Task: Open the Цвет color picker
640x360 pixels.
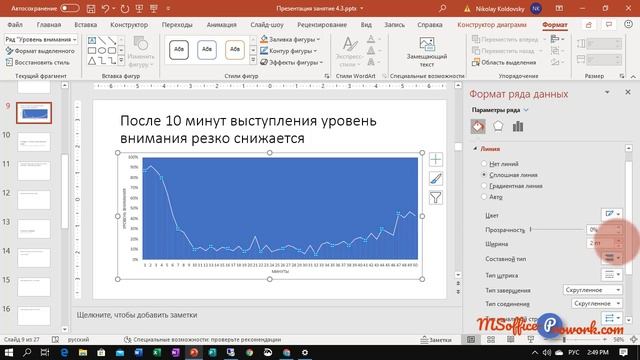Action: click(612, 214)
